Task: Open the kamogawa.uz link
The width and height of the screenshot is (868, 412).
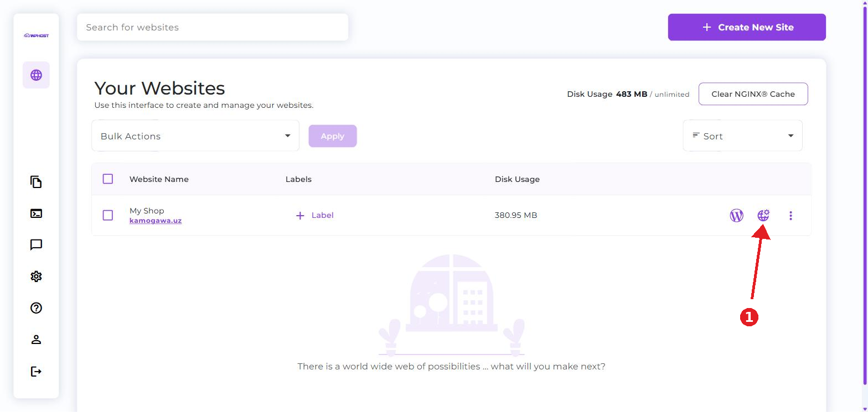Action: click(156, 221)
